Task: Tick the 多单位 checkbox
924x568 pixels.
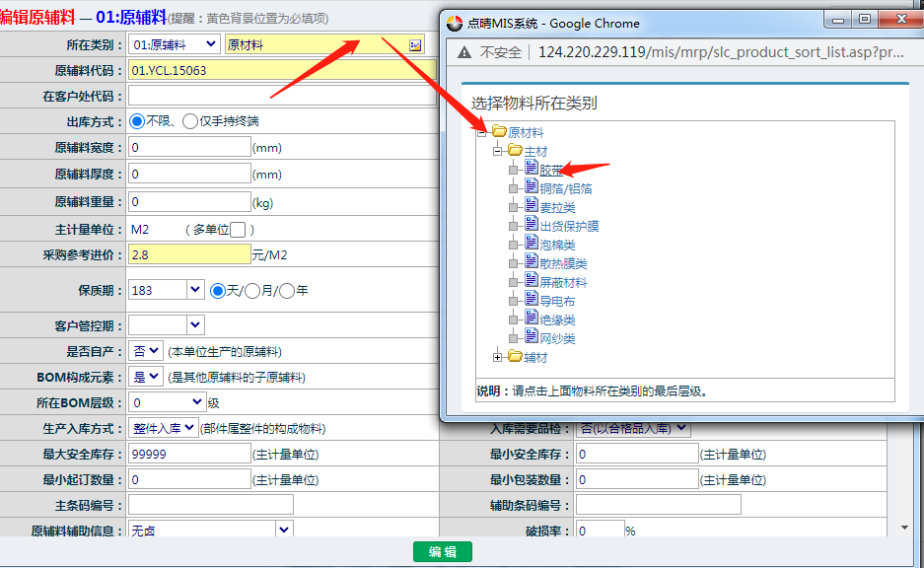Action: [237, 230]
